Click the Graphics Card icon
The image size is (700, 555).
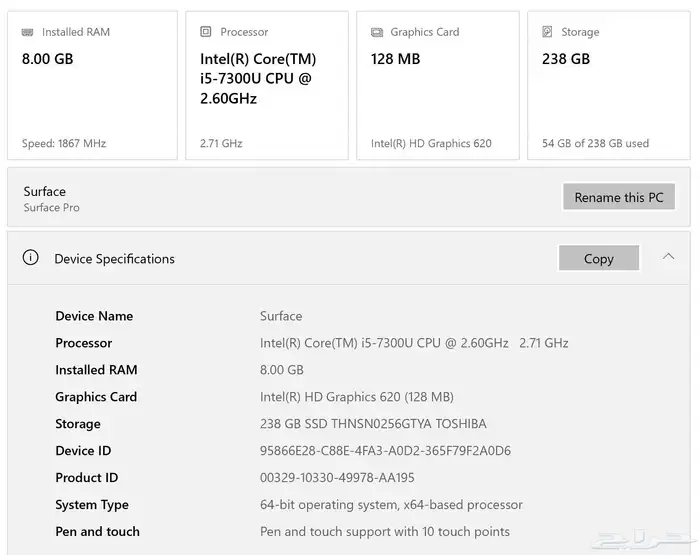tap(377, 32)
